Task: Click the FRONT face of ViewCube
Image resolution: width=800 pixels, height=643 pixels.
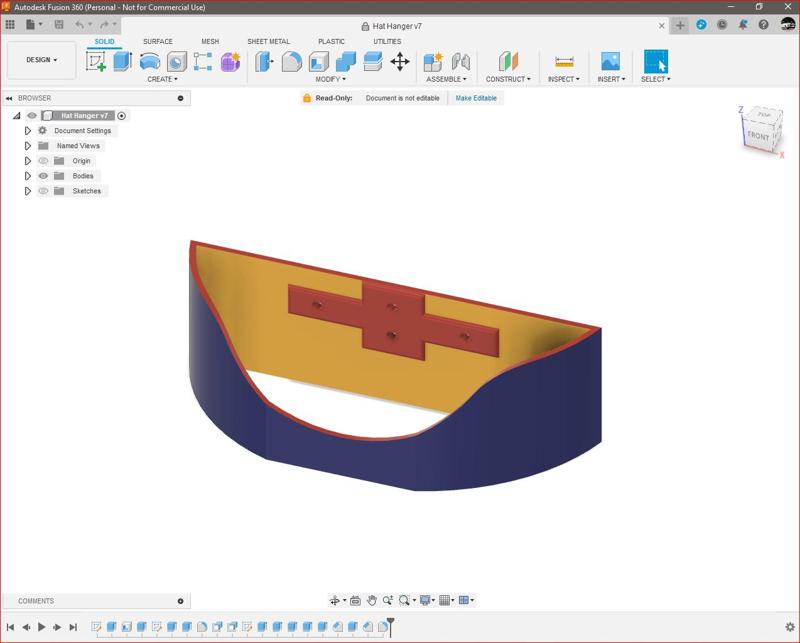Action: tap(758, 136)
